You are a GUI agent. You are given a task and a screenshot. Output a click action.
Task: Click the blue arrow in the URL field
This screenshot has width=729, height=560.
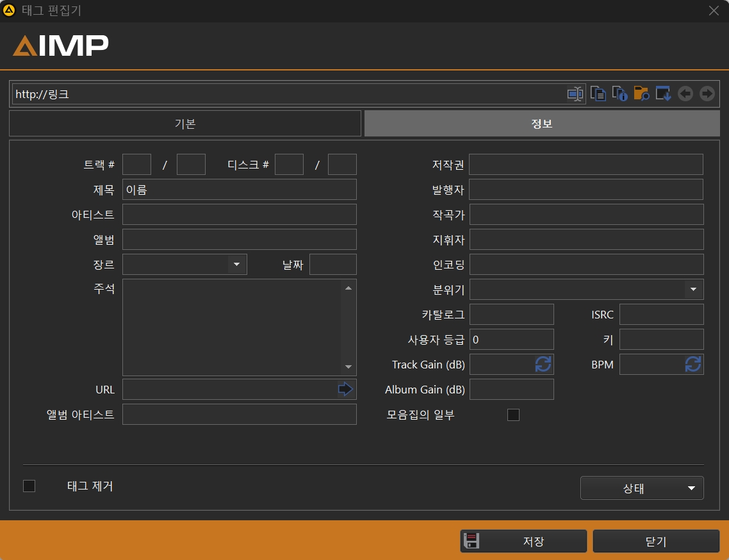(345, 389)
